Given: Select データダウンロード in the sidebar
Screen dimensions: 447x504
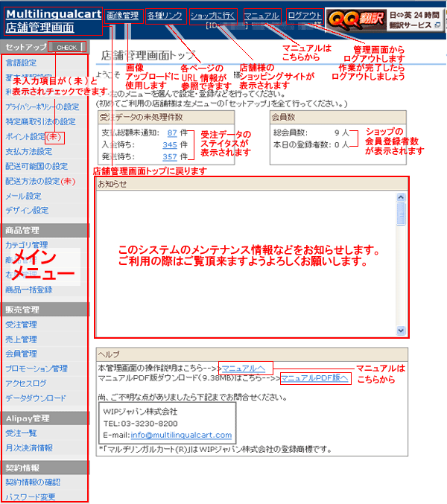Looking at the screenshot, I should tap(36, 398).
